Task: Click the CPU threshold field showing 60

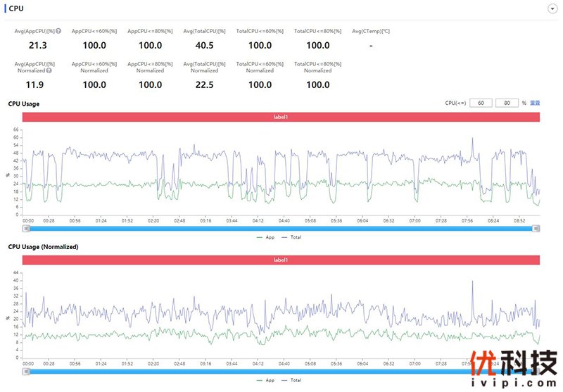Action: pyautogui.click(x=481, y=103)
